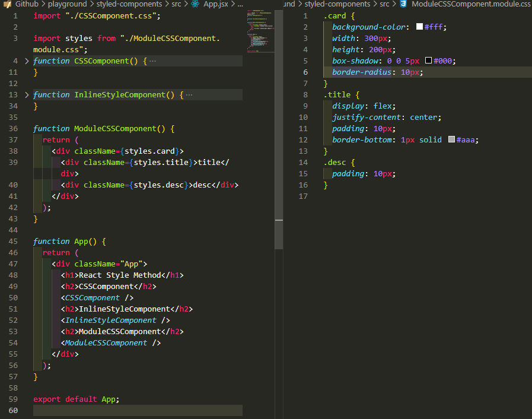The height and width of the screenshot is (419, 532).
Task: Click the justify-content property name
Action: 367,118
